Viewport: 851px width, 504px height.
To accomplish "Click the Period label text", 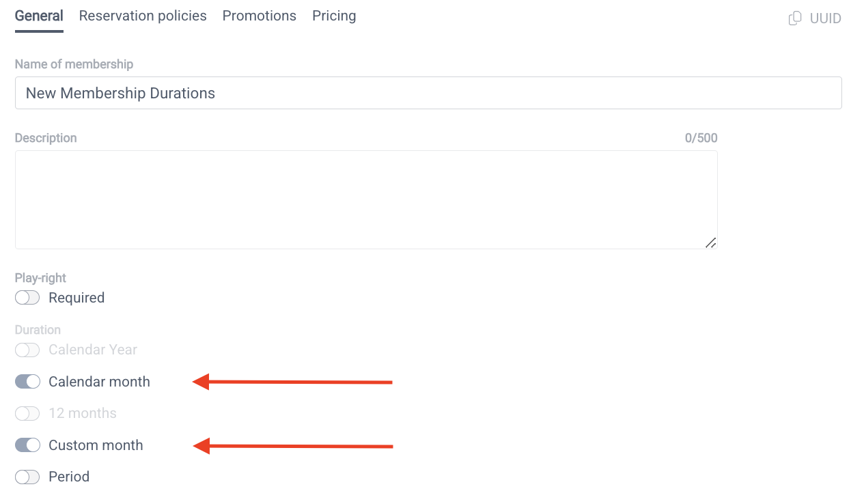I will point(69,477).
